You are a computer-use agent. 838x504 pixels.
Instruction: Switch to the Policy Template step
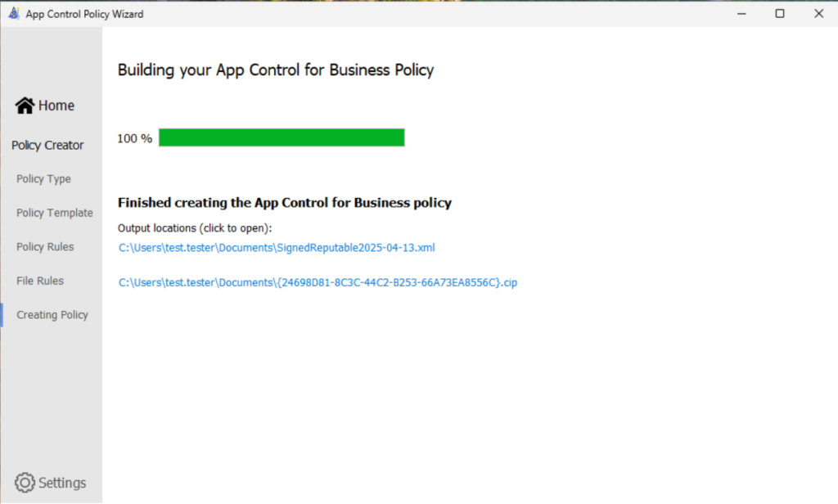click(x=54, y=213)
